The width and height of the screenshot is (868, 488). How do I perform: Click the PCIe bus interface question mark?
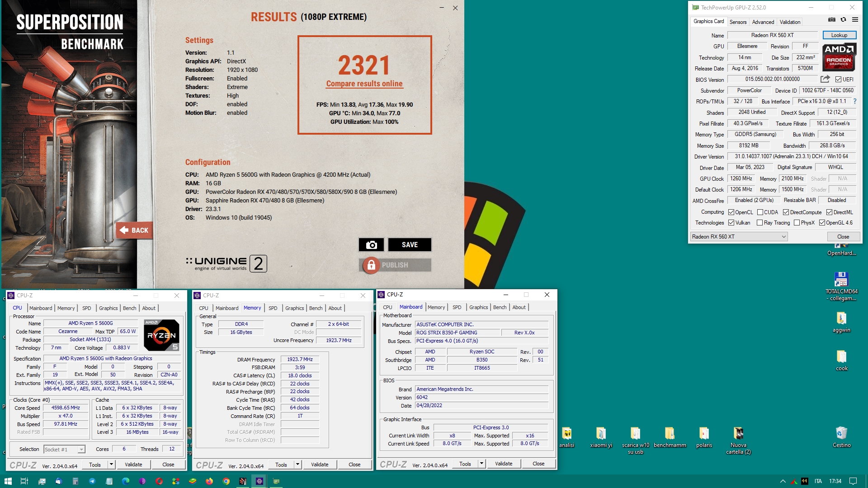(855, 101)
